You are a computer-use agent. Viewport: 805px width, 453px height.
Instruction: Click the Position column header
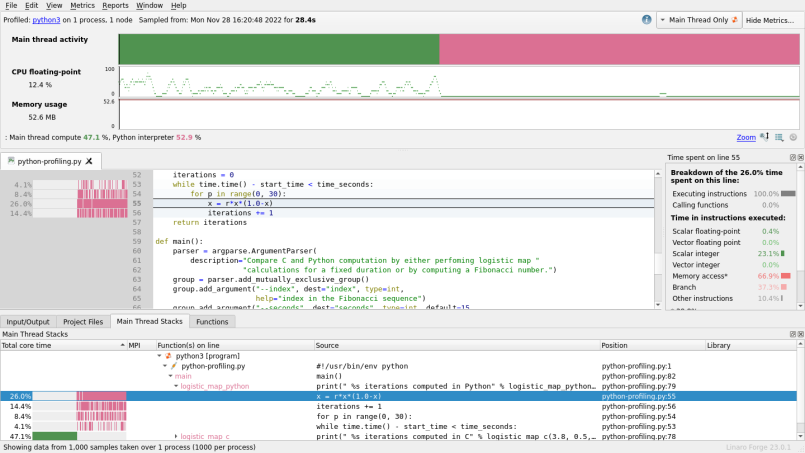(653, 345)
